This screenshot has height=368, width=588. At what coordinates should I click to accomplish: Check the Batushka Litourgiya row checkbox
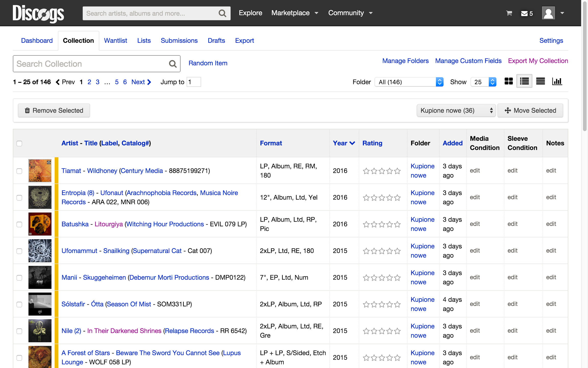tap(19, 224)
